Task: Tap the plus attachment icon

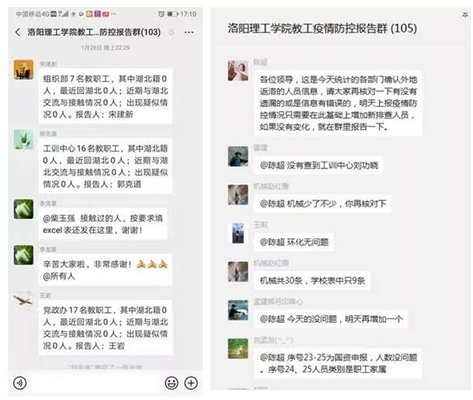Action: coord(191,383)
